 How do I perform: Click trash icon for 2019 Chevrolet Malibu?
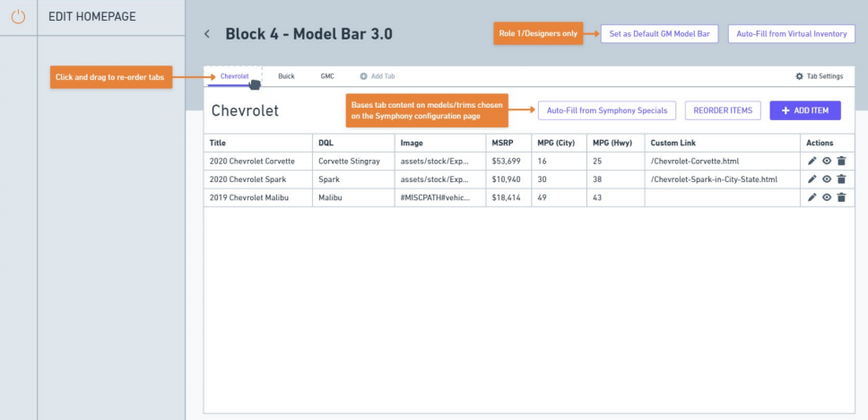tap(841, 197)
